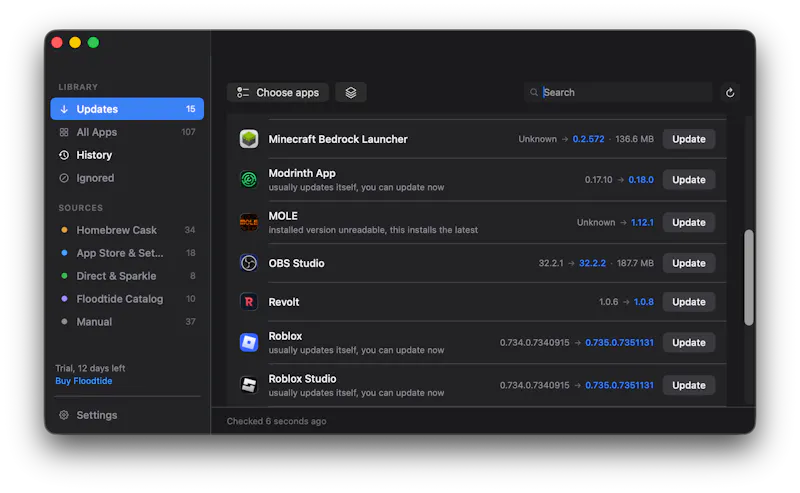Click the Update button for Roblox Studio
The height and width of the screenshot is (493, 800).
(x=688, y=385)
